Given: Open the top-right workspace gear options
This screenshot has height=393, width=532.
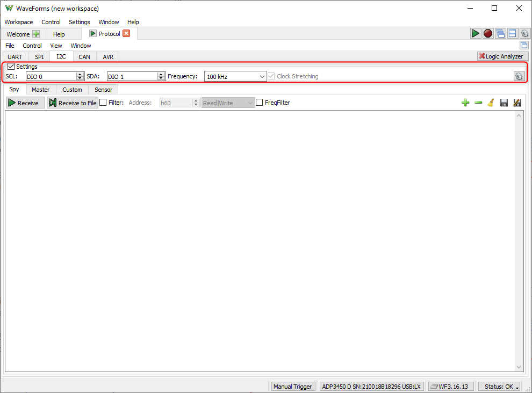Looking at the screenshot, I should tap(524, 33).
